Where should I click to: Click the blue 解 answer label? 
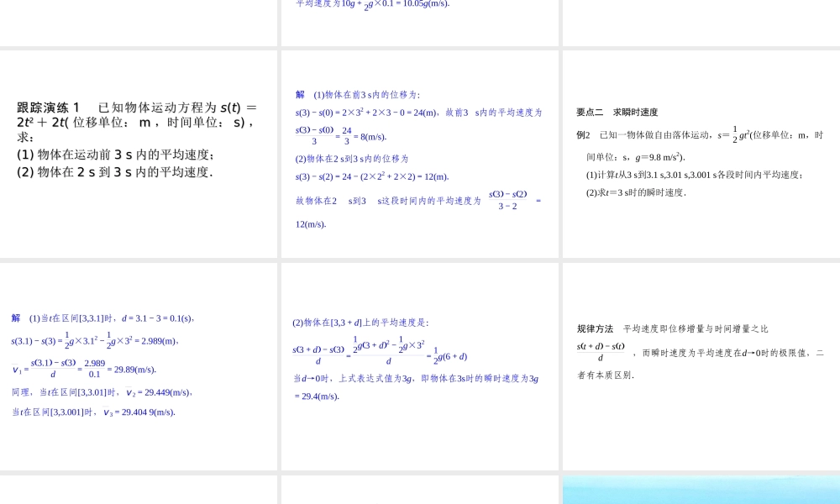click(15, 318)
